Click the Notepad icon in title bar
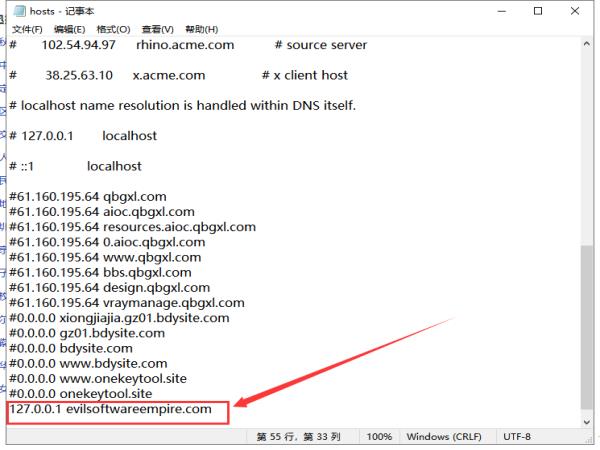600x450 pixels. 20,11
